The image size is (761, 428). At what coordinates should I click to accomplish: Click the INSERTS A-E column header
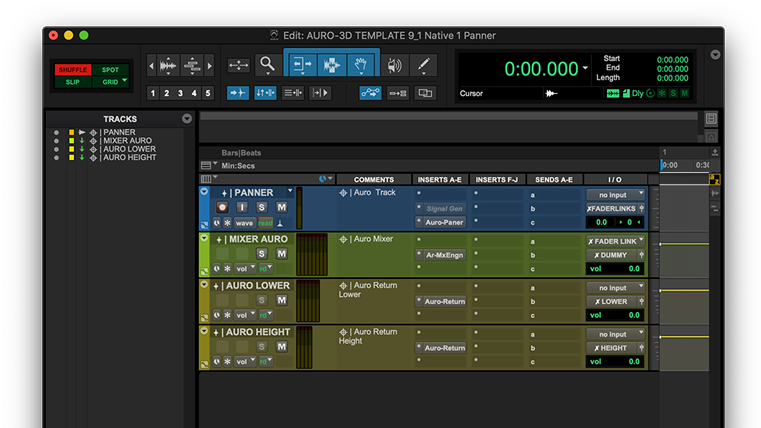pos(439,179)
